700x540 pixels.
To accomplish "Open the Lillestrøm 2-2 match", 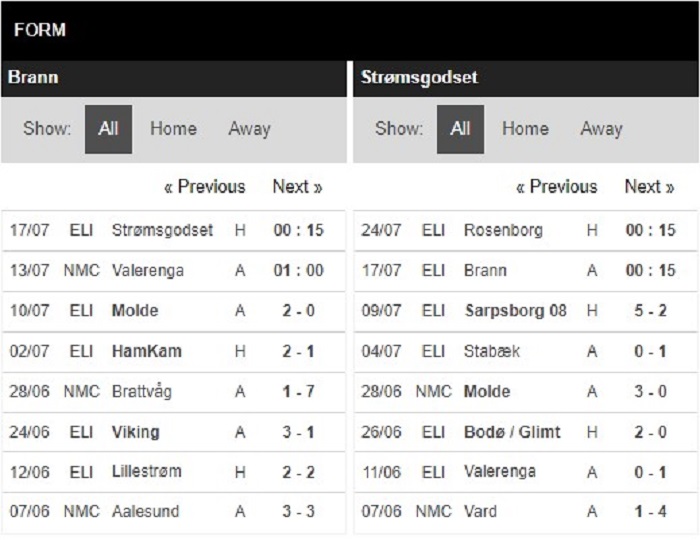I will (x=174, y=472).
